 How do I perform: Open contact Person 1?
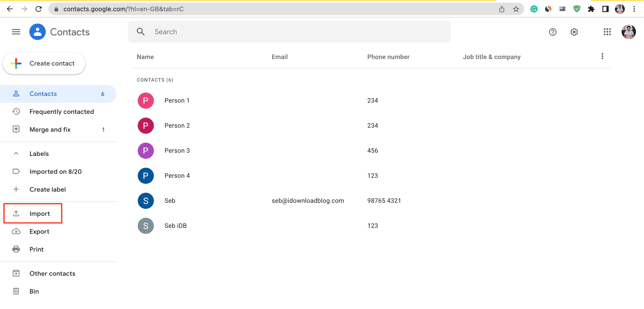pos(177,100)
